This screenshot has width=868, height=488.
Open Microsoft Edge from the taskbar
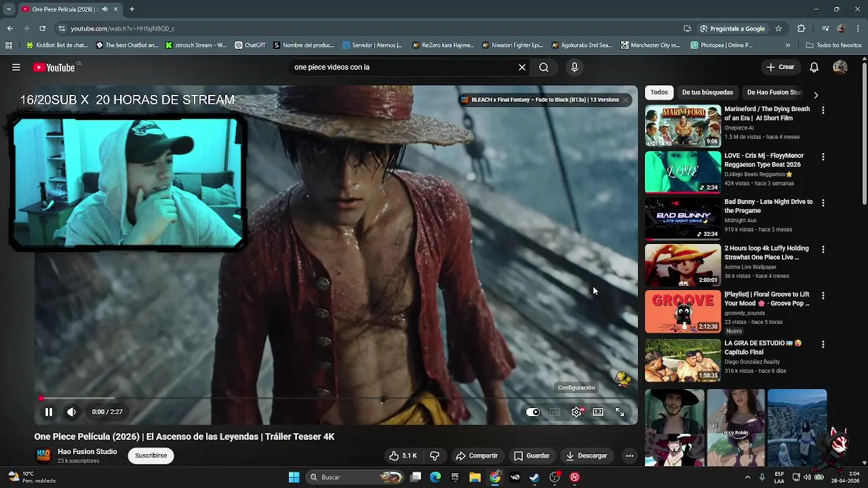(x=435, y=477)
